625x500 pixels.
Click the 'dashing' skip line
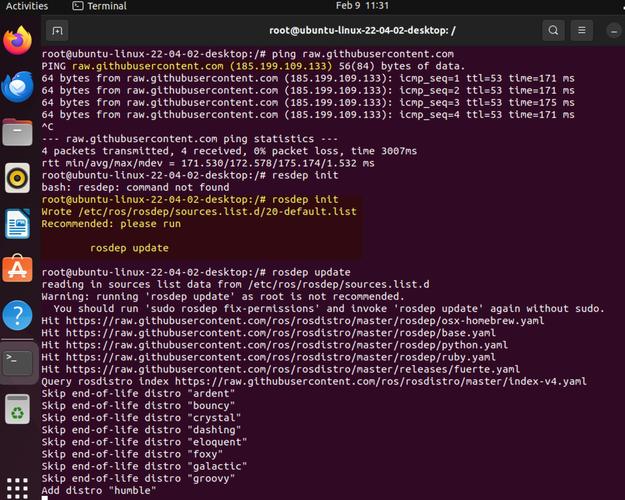coord(141,430)
